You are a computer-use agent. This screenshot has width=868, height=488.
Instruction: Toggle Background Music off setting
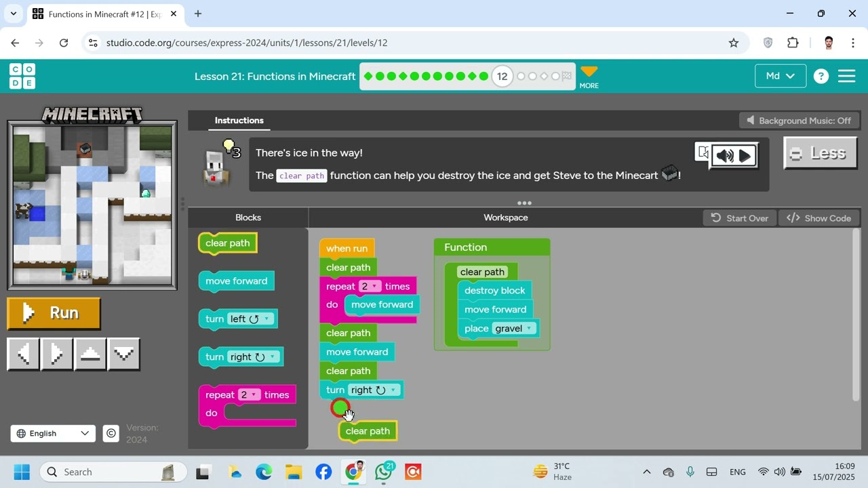tap(797, 121)
